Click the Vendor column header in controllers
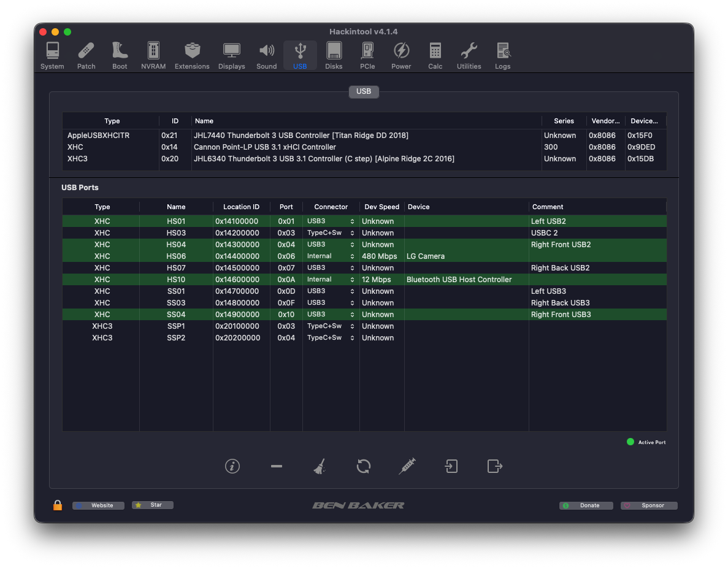728x568 pixels. point(605,121)
